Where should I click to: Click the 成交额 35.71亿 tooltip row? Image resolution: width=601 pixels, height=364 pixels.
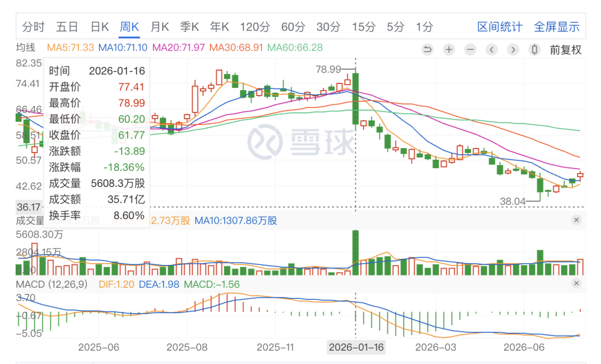pyautogui.click(x=97, y=200)
